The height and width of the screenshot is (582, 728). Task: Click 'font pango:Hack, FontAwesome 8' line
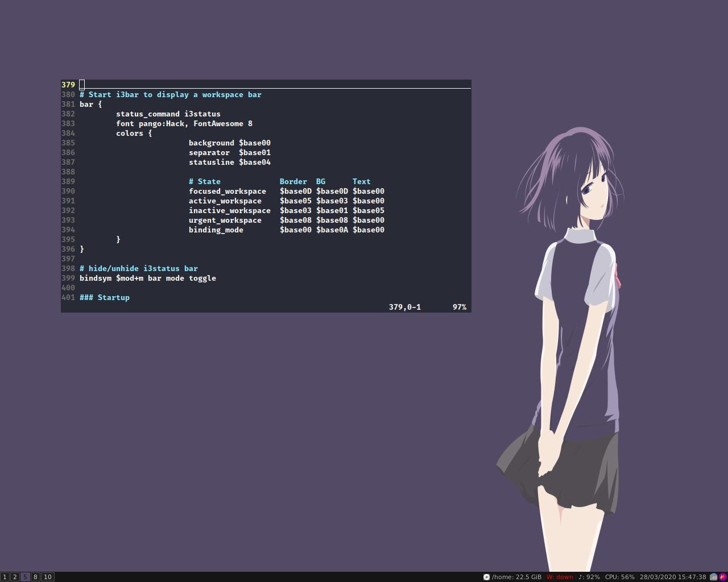(x=184, y=123)
